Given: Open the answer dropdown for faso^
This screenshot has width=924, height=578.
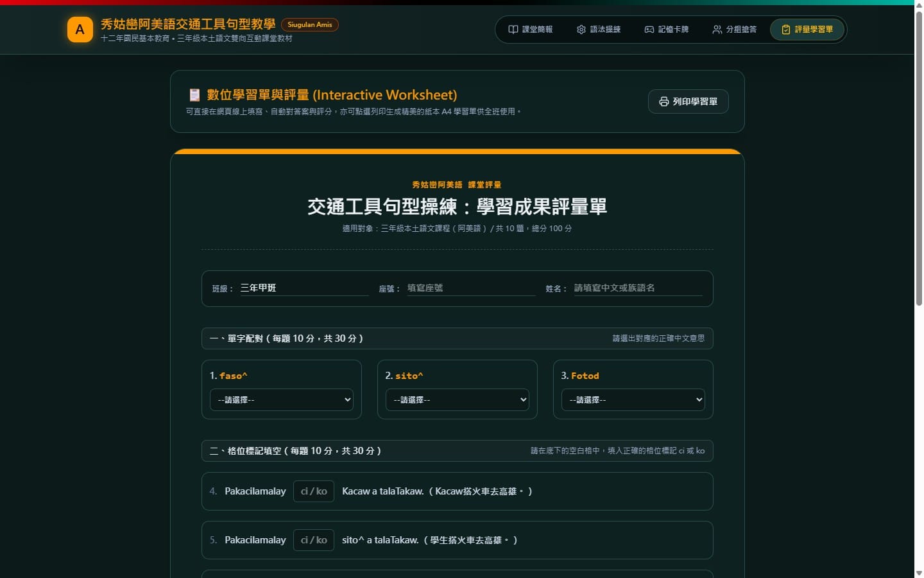Looking at the screenshot, I should (x=282, y=399).
